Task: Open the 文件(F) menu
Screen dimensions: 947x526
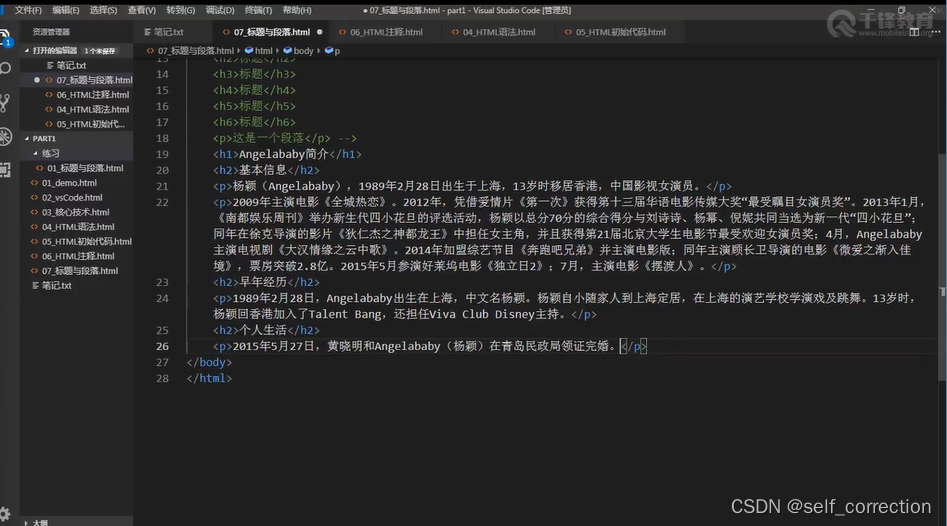Action: point(28,10)
